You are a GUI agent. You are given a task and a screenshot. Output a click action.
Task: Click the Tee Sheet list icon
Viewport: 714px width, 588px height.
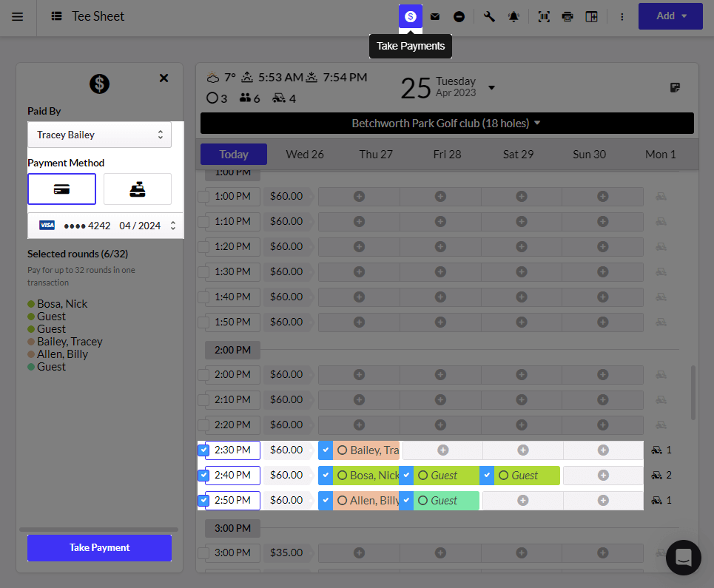click(56, 16)
